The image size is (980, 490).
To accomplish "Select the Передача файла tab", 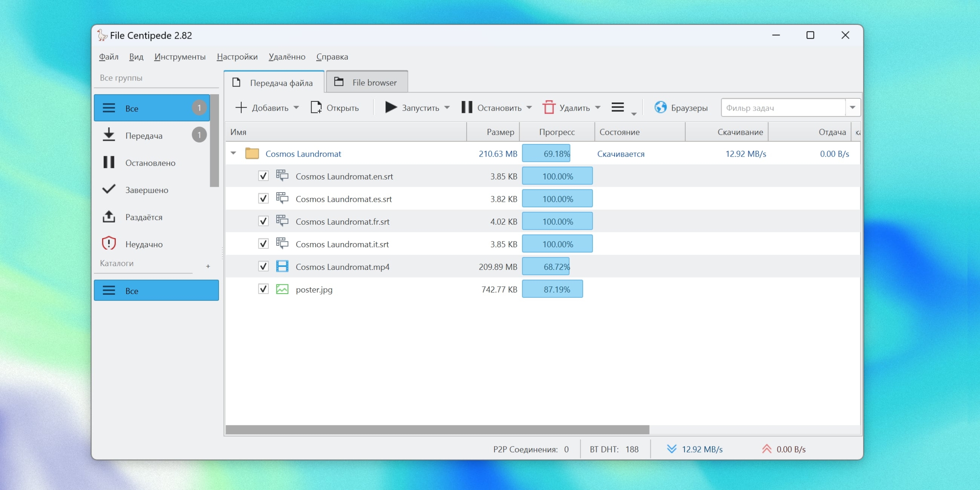I will 274,82.
